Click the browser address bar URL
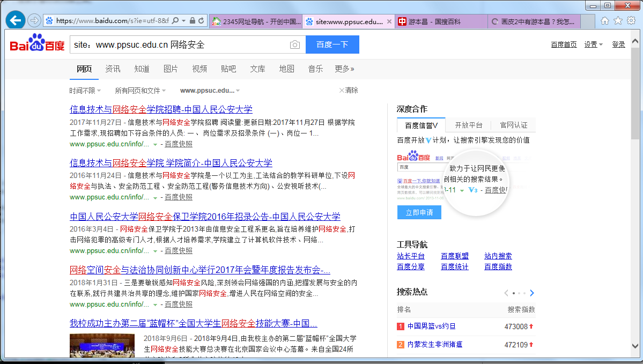The image size is (643, 364). pyautogui.click(x=113, y=20)
